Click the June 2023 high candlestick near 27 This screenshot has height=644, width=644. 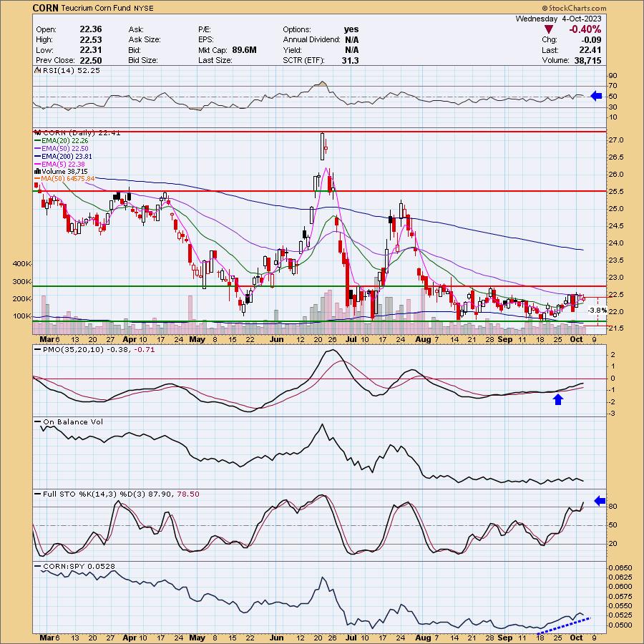tap(323, 146)
